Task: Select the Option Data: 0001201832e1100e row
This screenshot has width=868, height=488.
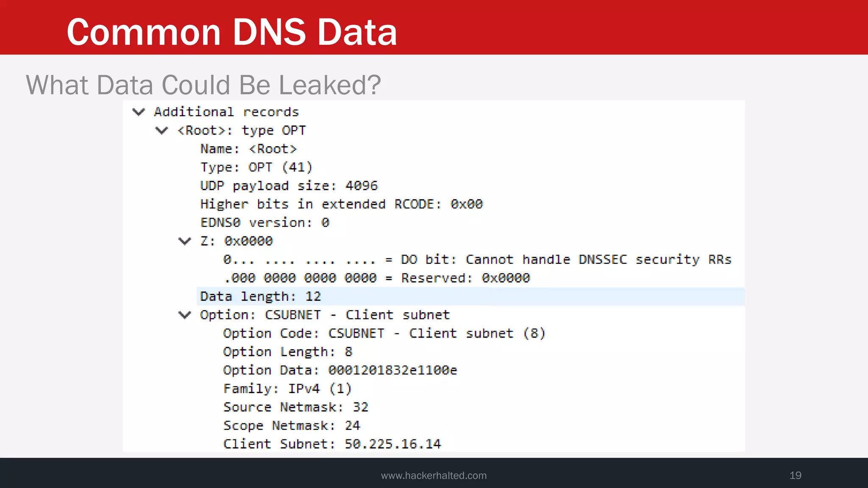Action: click(340, 370)
